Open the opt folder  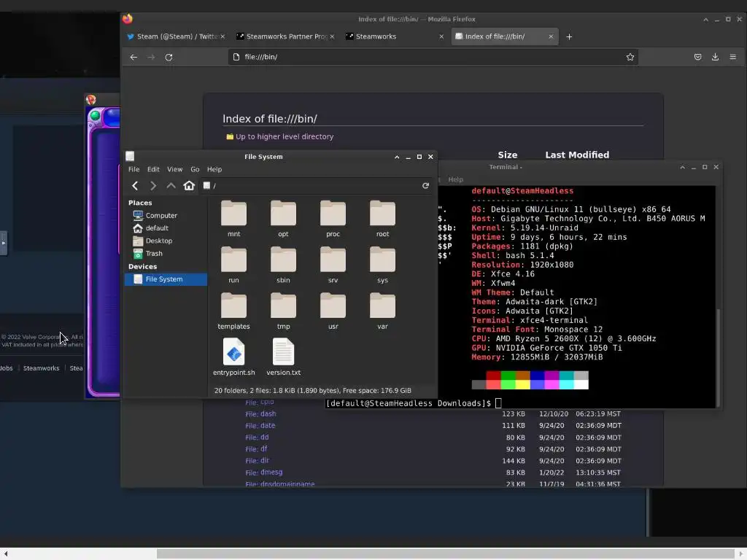[x=284, y=219]
